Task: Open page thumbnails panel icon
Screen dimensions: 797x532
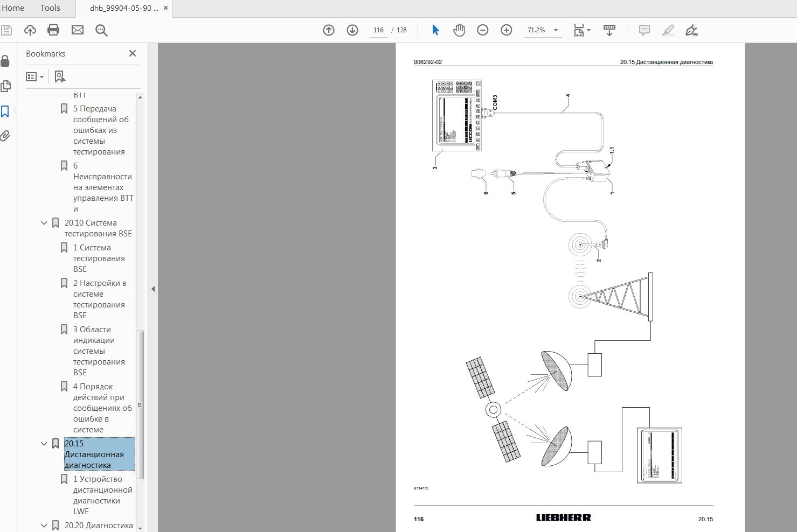Action: click(5, 86)
